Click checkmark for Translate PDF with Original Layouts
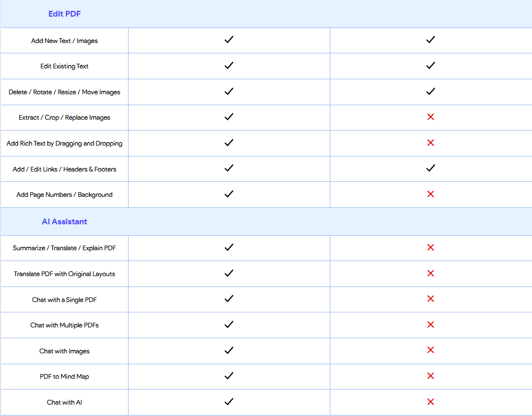Image resolution: width=532 pixels, height=416 pixels. click(229, 273)
